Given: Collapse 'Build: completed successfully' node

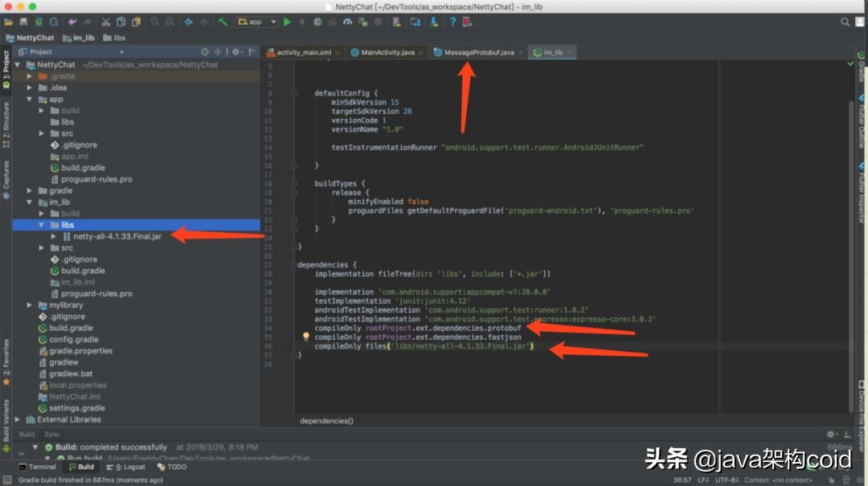Looking at the screenshot, I should tap(35, 447).
